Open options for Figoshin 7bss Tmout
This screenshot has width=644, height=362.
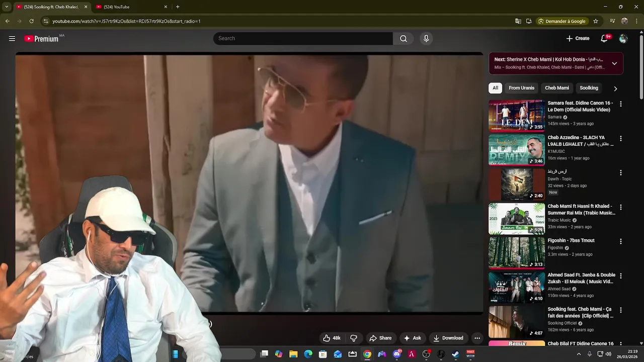pos(620,241)
